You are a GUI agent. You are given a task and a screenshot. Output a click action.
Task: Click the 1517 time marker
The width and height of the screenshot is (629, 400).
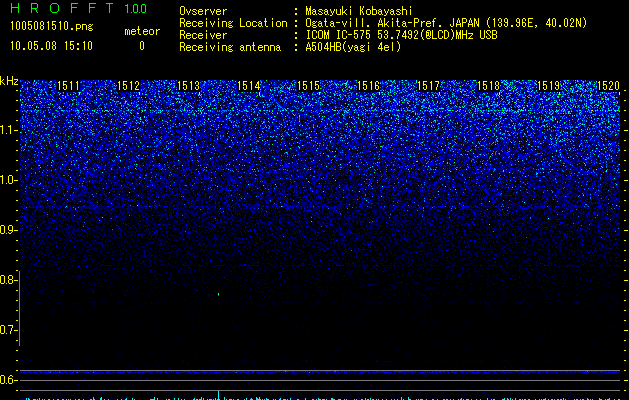[x=428, y=86]
